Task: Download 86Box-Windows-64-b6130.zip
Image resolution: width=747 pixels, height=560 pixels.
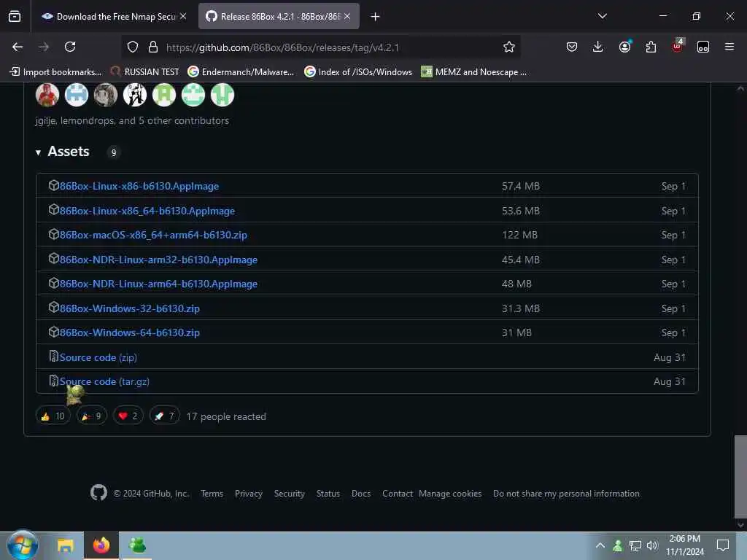Action: 129,332
